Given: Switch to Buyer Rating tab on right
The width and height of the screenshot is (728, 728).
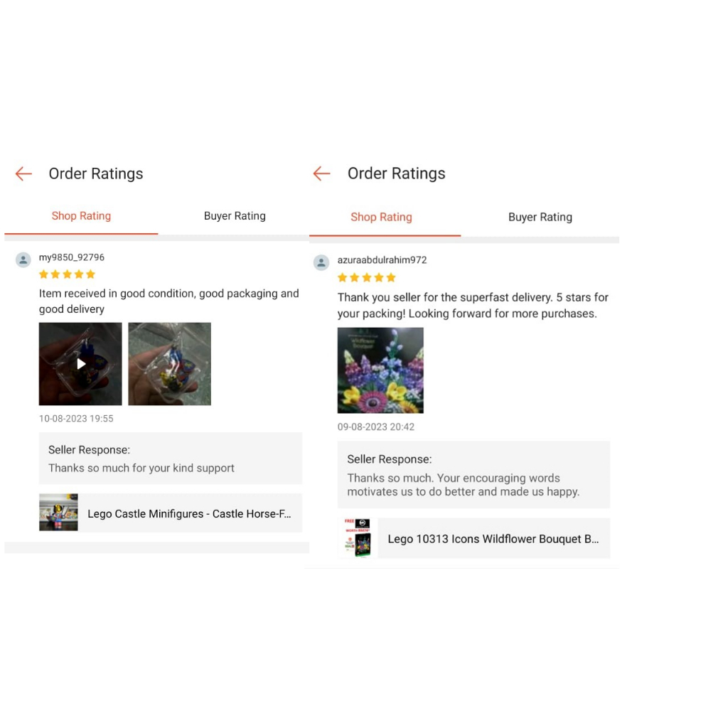Looking at the screenshot, I should pos(540,218).
